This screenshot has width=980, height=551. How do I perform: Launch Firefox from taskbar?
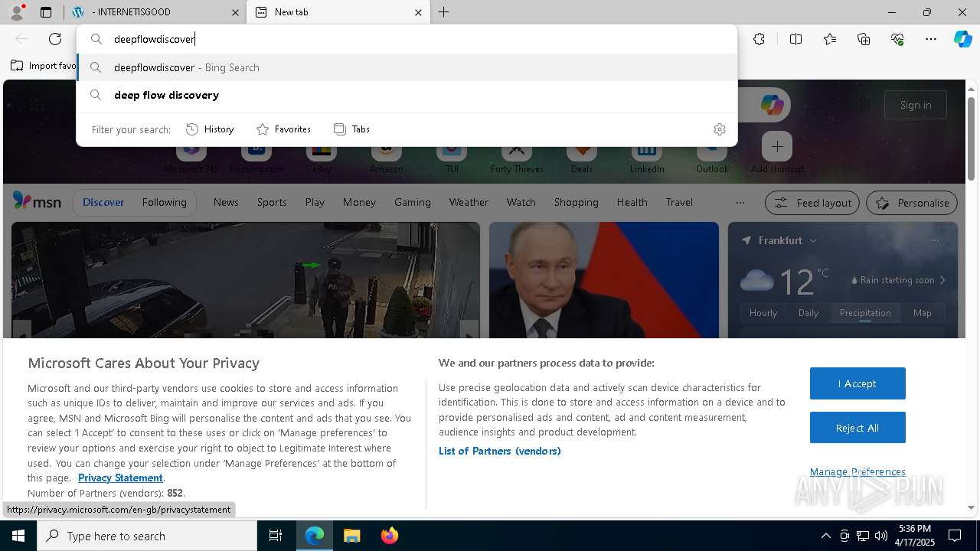pos(389,536)
